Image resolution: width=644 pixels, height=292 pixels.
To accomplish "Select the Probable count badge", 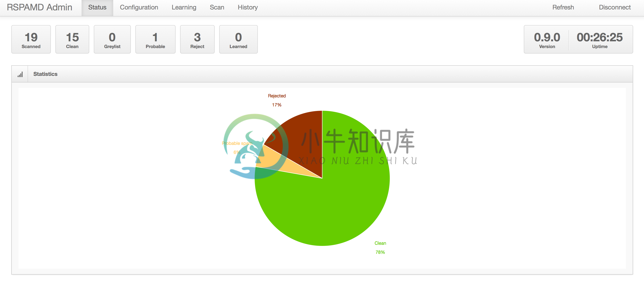I will tap(155, 39).
